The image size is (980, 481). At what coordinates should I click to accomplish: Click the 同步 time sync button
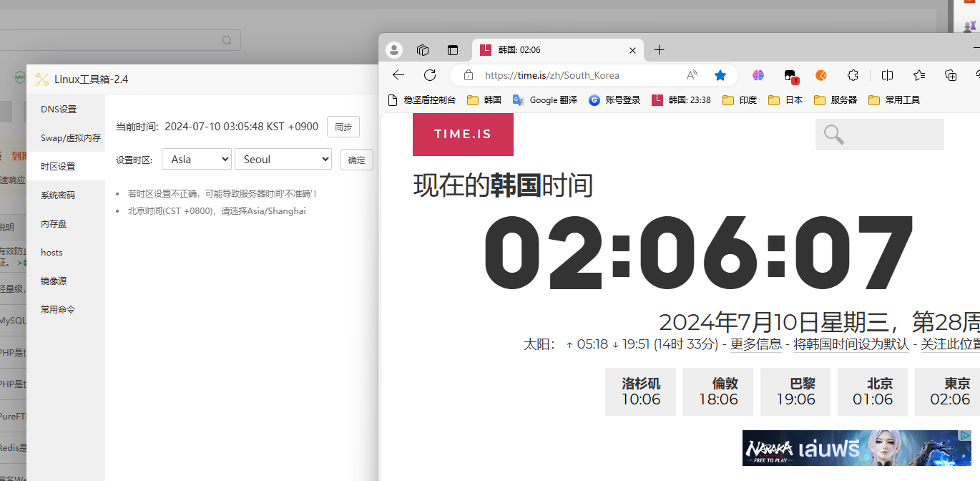tap(343, 127)
